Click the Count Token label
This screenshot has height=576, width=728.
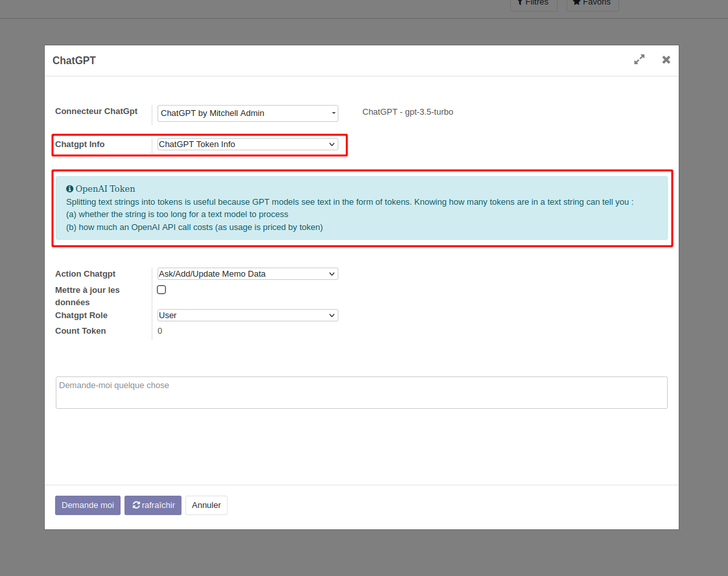[x=80, y=331]
